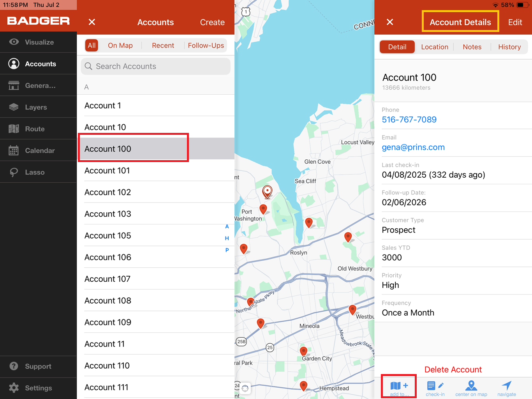Open the Calendar icon in sidebar

tap(14, 150)
